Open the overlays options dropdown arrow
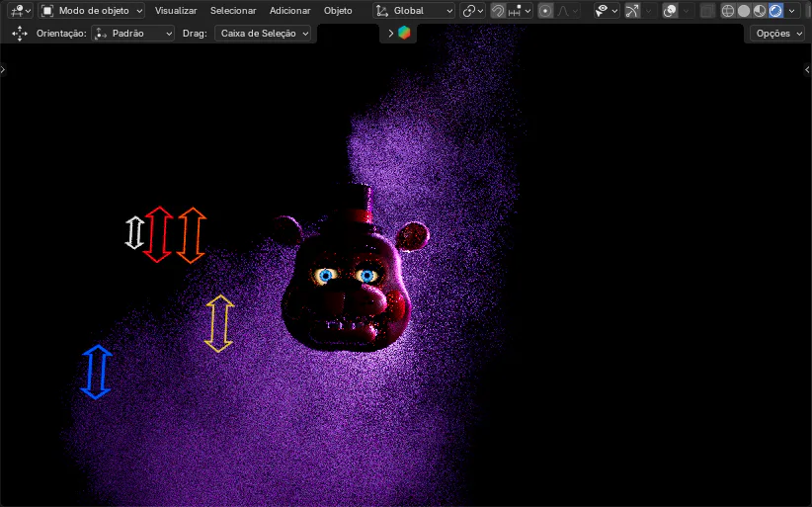Screen dimensions: 812x507 click(687, 10)
